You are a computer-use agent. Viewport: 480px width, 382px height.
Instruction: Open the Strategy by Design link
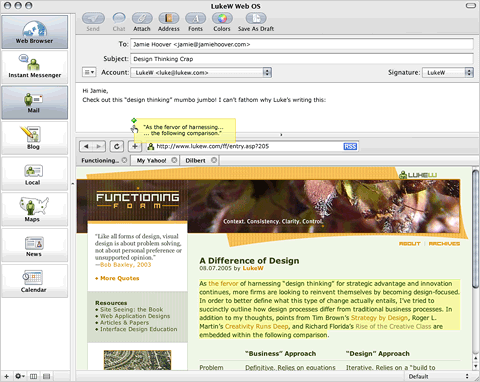tap(379, 318)
